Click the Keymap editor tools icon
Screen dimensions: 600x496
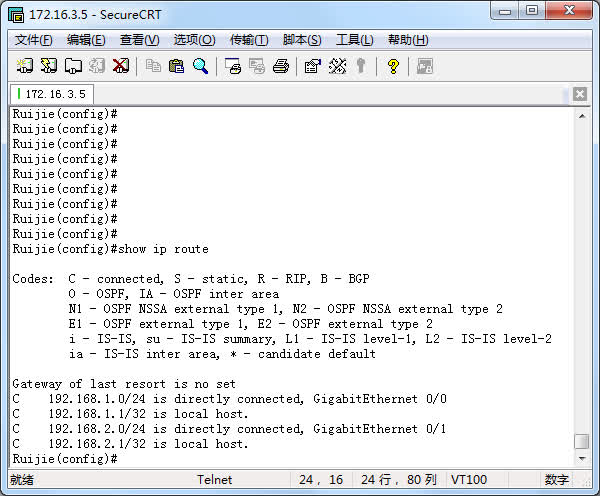coord(337,66)
